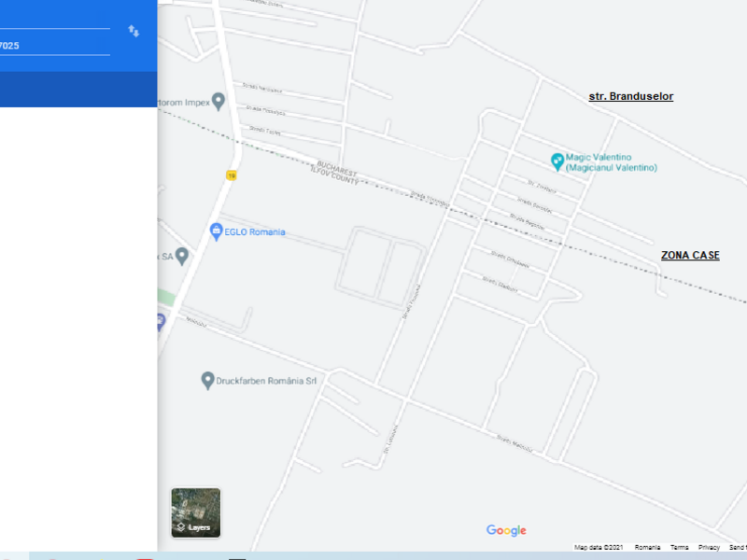747x560 pixels.
Task: Click the Impex location pin
Action: click(x=218, y=101)
